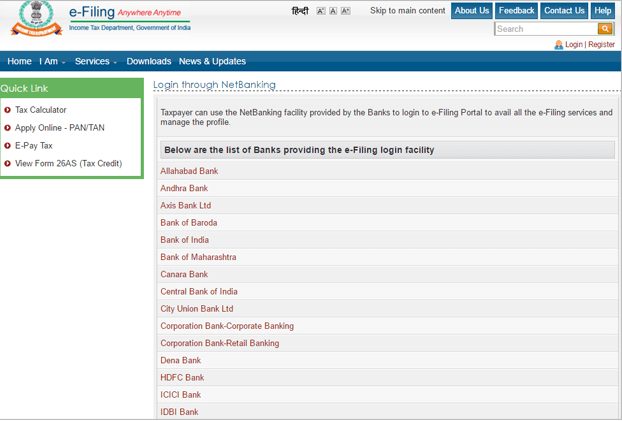Click the orange search magnifier button
Screen dimensions: 622x421
(605, 29)
